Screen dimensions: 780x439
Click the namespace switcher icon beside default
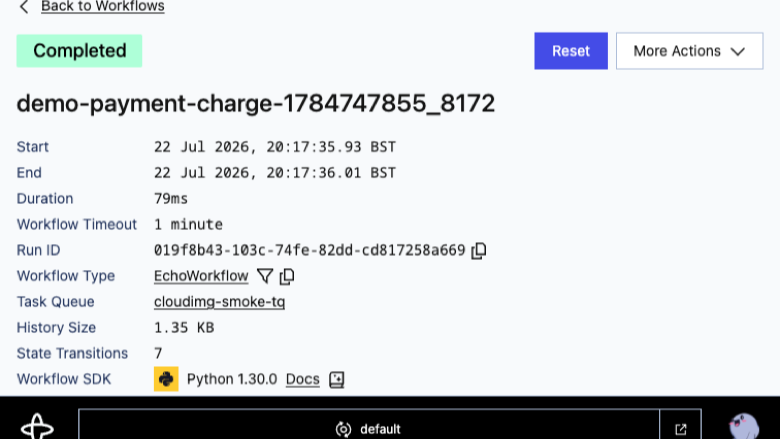coord(343,429)
